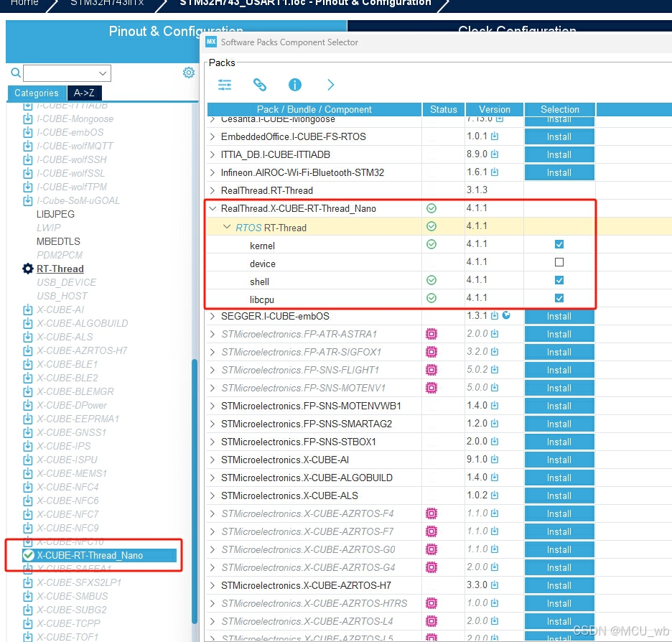The height and width of the screenshot is (642, 672).
Task: Uncheck the libcpu component checkbox
Action: click(x=559, y=298)
